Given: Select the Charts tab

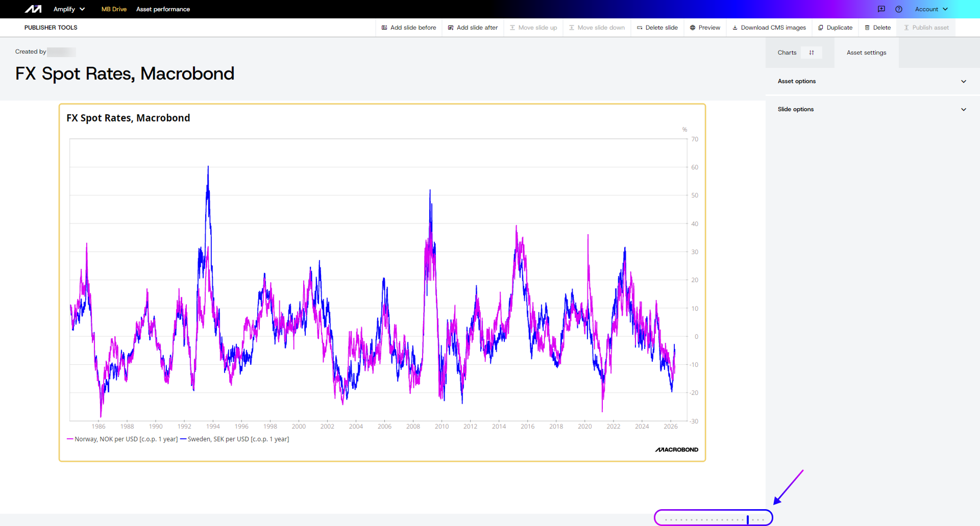Looking at the screenshot, I should tap(787, 53).
